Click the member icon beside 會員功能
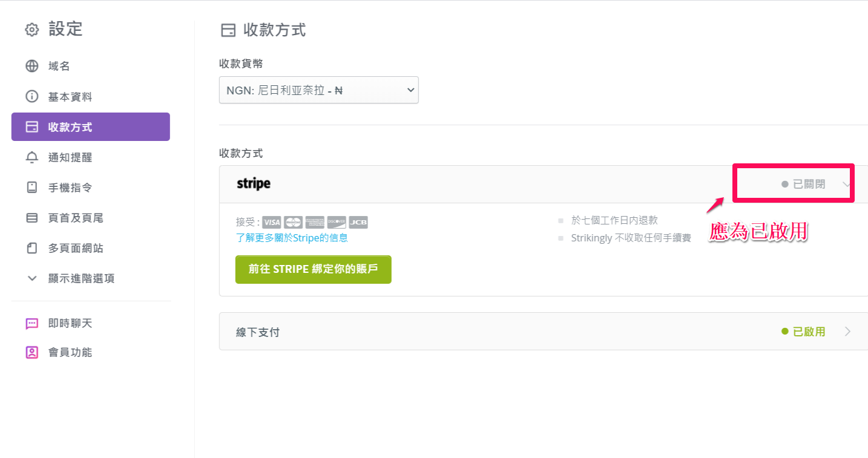Screen dimensions: 868x458 click(x=31, y=352)
